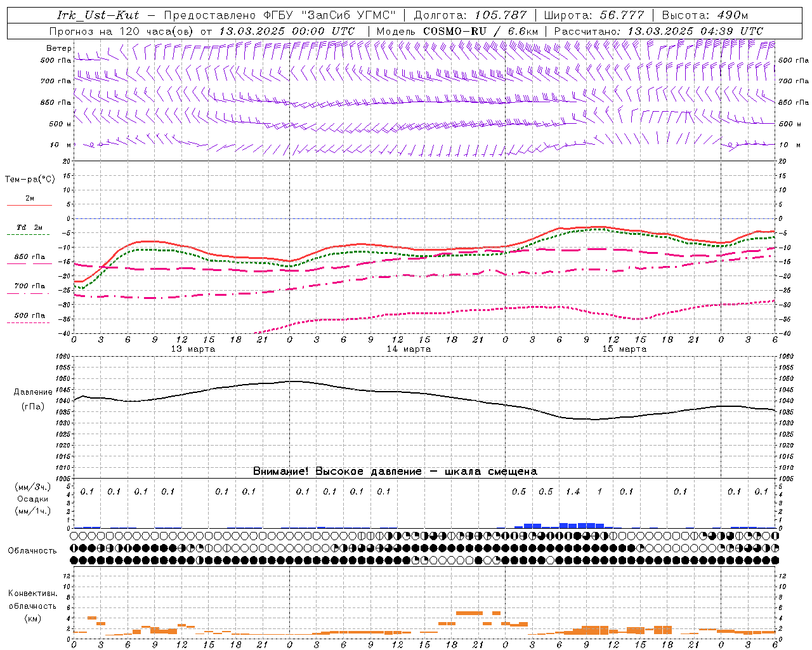Click the 700 гПа temperature legend entry
Viewport: 812px width, 650px height.
coord(30,286)
